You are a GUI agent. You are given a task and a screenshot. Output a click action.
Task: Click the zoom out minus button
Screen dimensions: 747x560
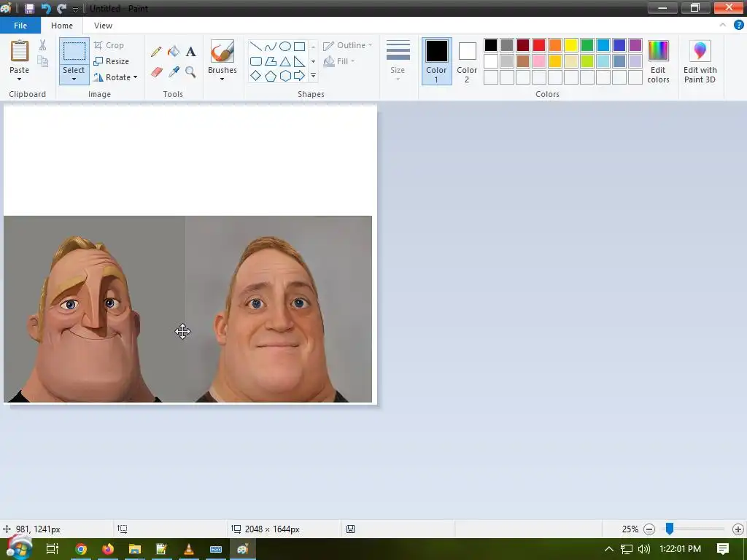(x=649, y=529)
